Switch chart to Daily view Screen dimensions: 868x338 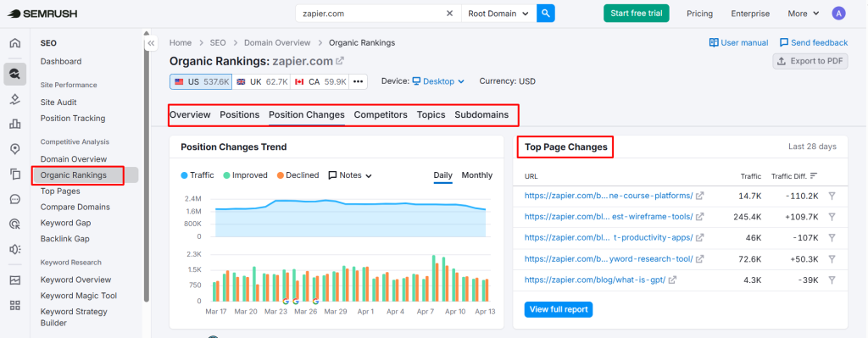[442, 175]
